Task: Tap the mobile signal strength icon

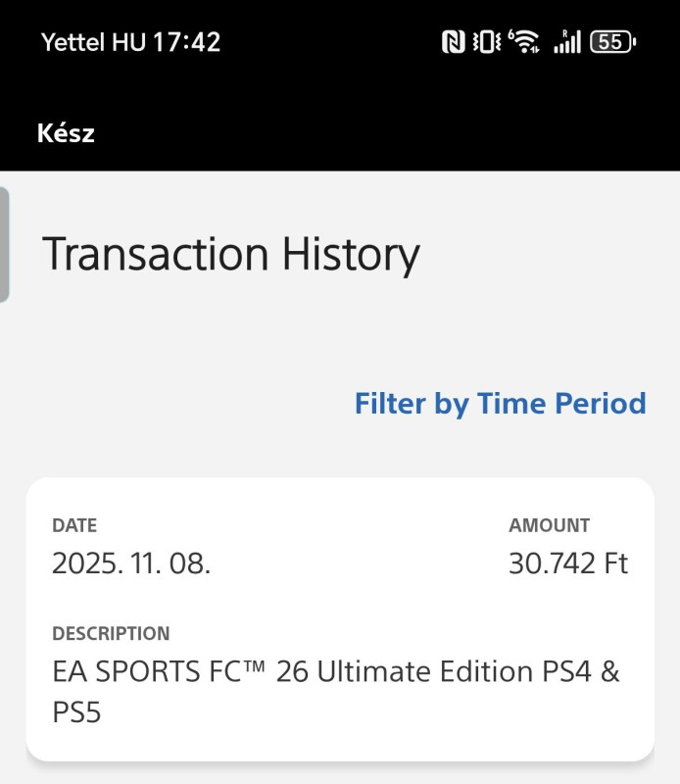Action: 567,41
